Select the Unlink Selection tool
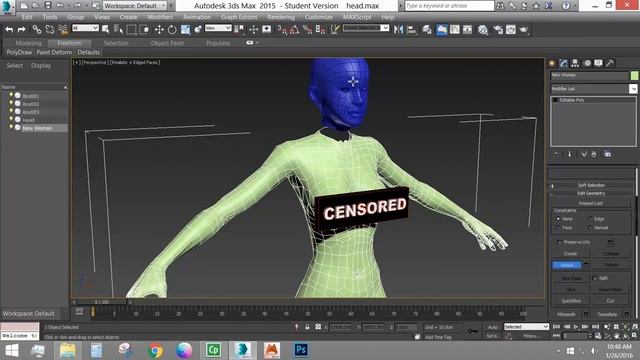640x360 pixels. click(50, 29)
